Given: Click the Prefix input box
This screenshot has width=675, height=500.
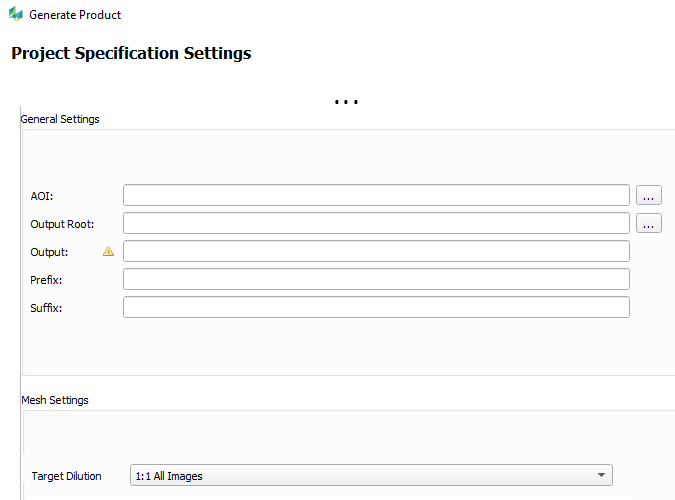Looking at the screenshot, I should point(376,280).
